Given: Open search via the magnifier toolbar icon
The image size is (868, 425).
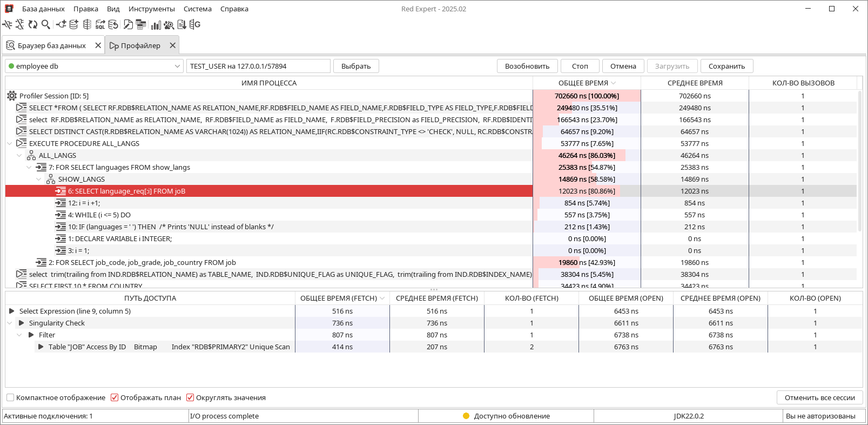Looking at the screenshot, I should 46,24.
